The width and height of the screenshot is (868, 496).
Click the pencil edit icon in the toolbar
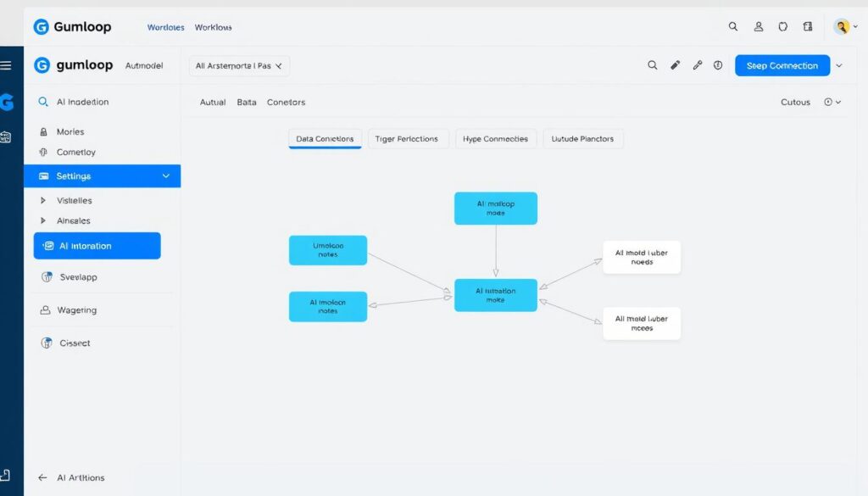pyautogui.click(x=675, y=64)
